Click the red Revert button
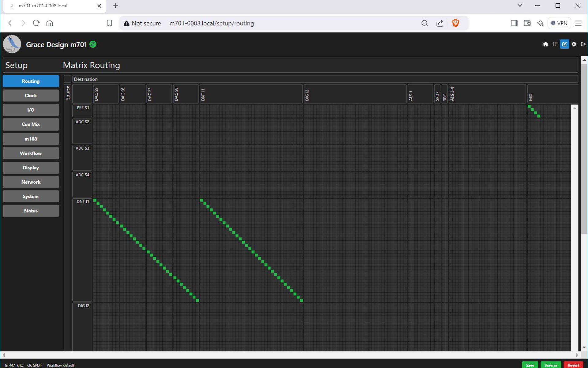Viewport: 588px width, 368px height. pos(573,365)
